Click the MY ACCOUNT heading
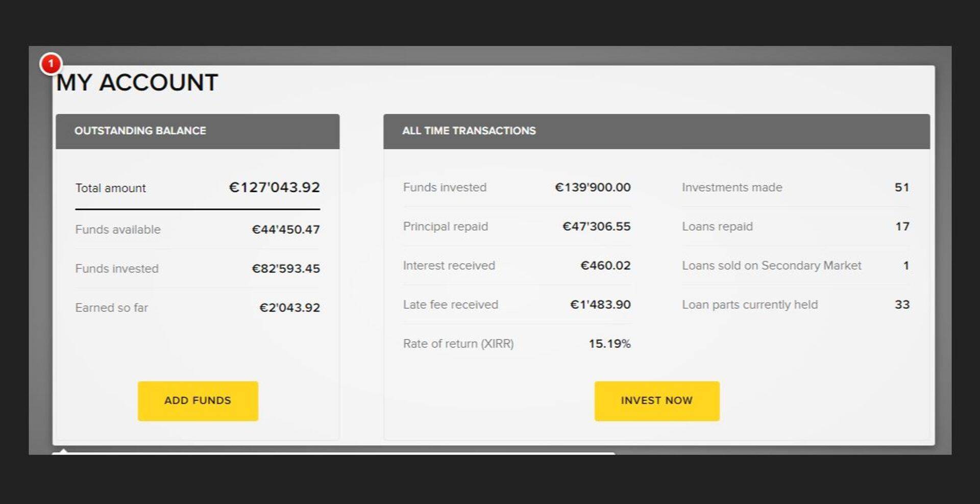 [x=137, y=83]
